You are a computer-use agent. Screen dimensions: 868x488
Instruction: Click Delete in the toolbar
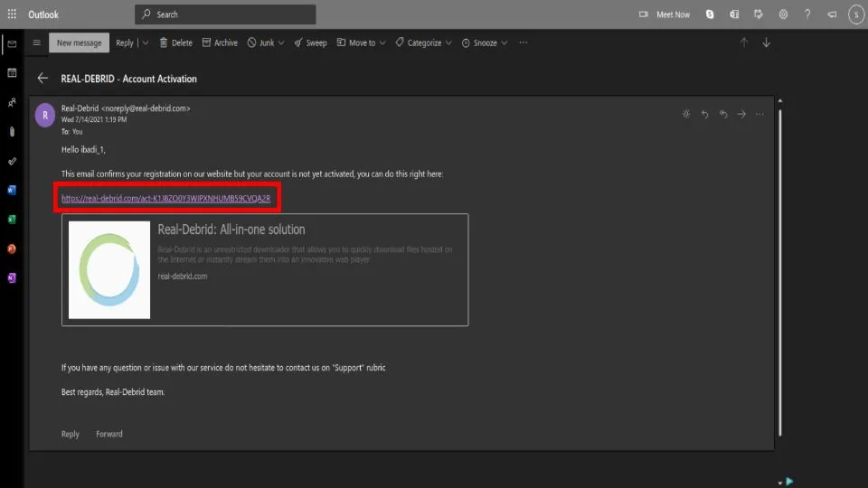(x=175, y=42)
